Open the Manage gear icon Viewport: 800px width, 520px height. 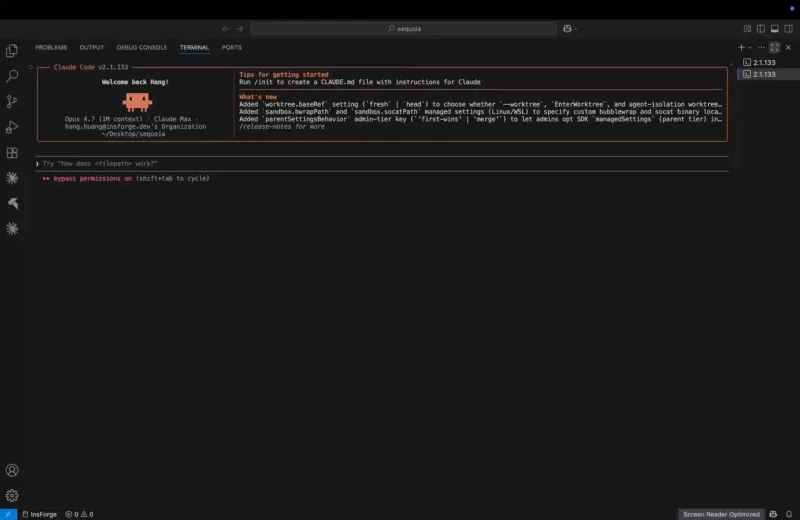click(12, 496)
